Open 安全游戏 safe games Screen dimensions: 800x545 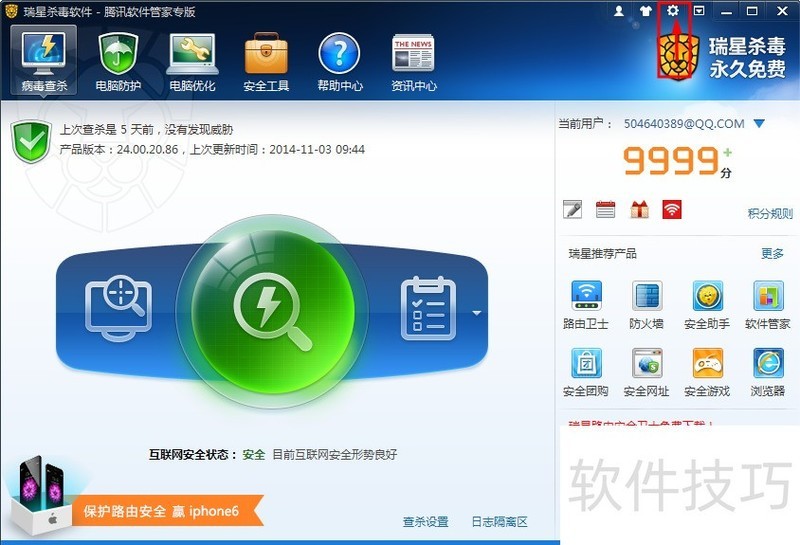707,373
